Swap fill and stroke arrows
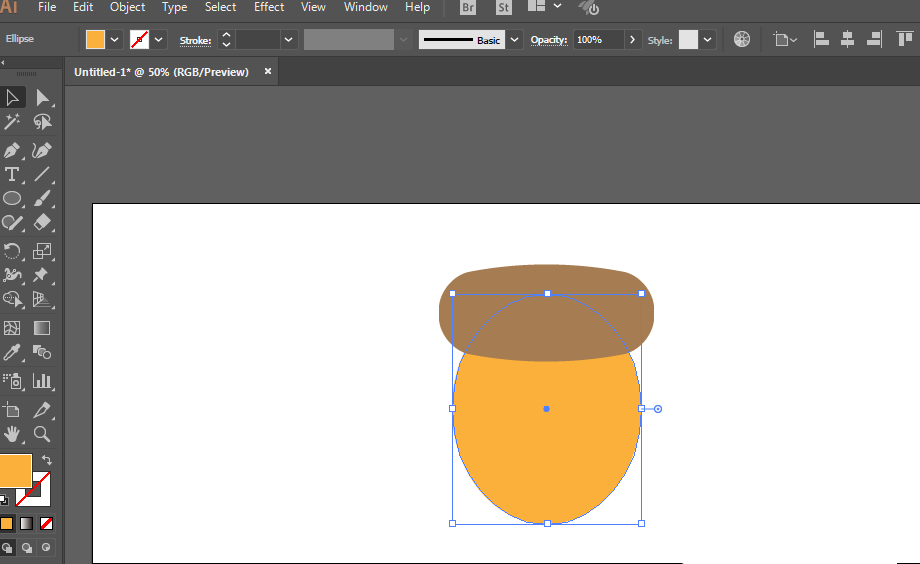Screen dimensions: 920x564 [x=47, y=460]
